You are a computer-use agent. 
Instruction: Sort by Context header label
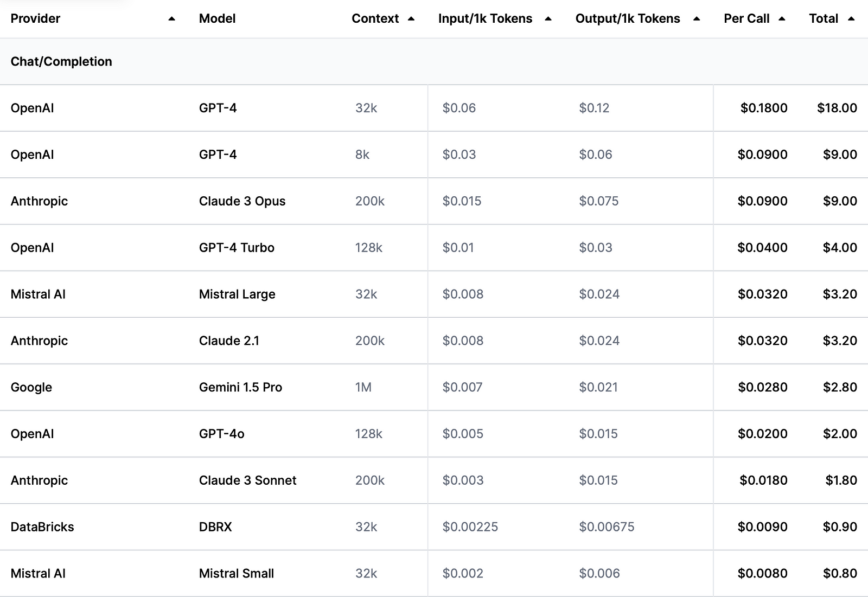click(x=375, y=19)
